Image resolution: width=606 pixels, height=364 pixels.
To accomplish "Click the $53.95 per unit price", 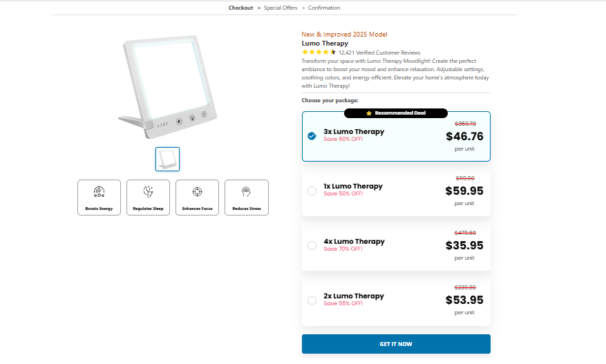I will (464, 300).
